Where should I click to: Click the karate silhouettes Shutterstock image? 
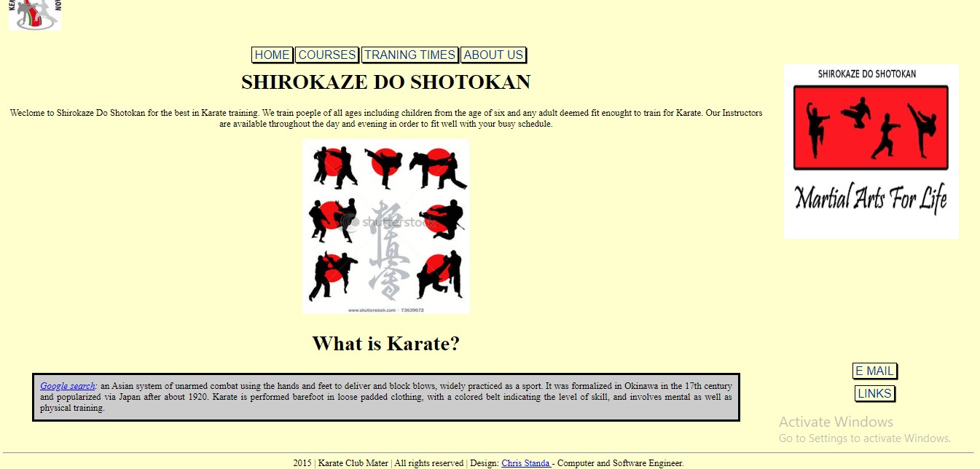(x=385, y=226)
